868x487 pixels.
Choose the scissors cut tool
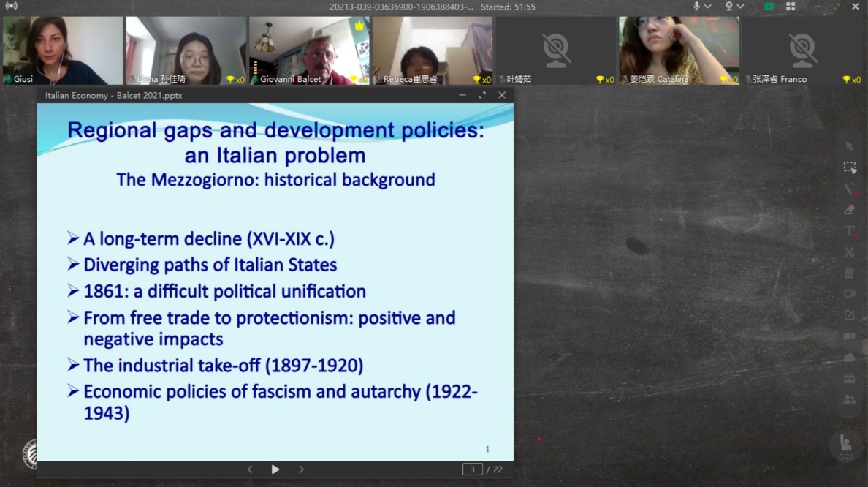point(849,252)
